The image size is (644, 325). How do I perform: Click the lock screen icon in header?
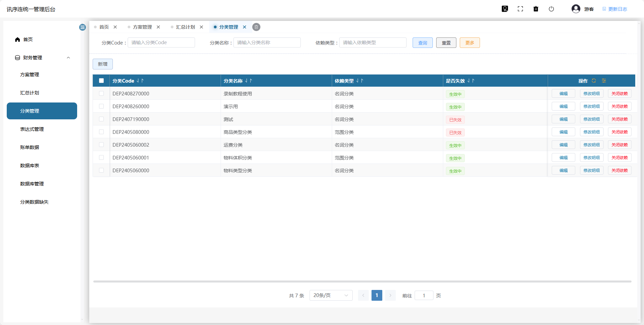tap(505, 9)
